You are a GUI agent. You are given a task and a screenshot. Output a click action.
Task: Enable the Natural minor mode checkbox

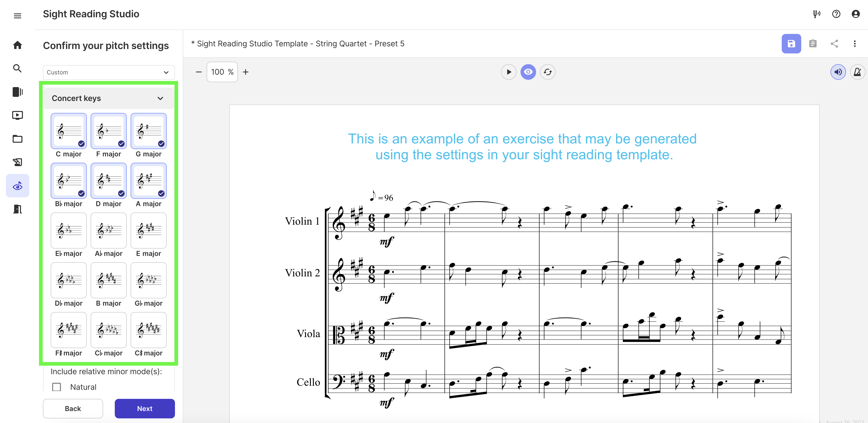(x=57, y=387)
